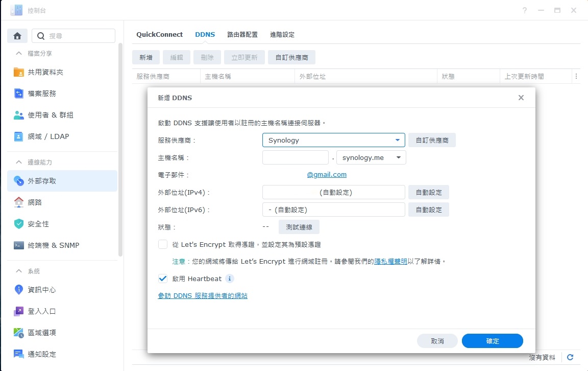Collapse the 系統 section
Viewport: 588px width, 371px height.
pos(19,271)
